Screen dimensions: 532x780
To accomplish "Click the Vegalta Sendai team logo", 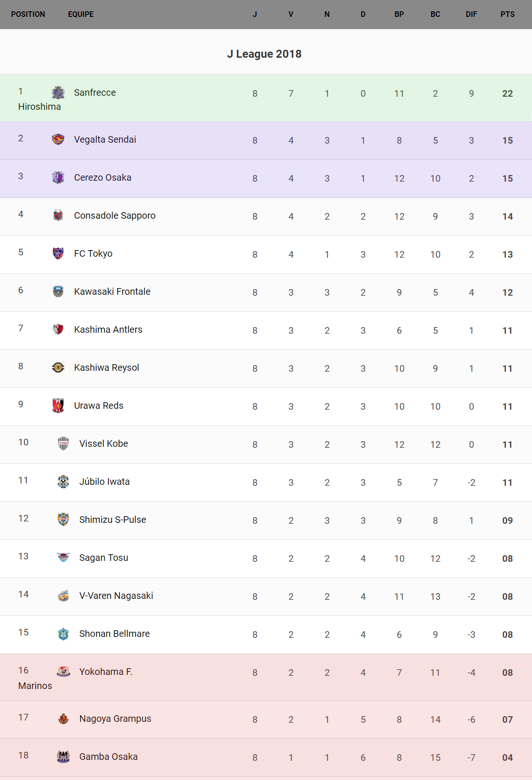I will click(58, 139).
